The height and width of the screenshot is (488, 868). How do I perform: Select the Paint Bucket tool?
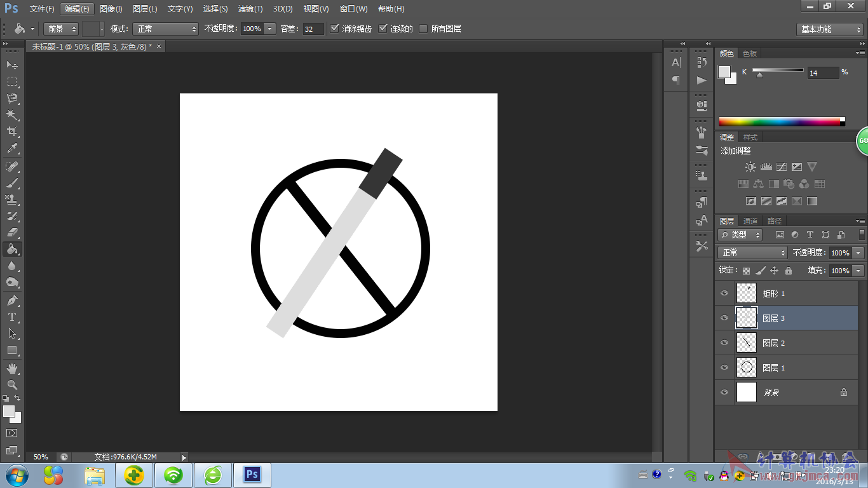(x=12, y=249)
